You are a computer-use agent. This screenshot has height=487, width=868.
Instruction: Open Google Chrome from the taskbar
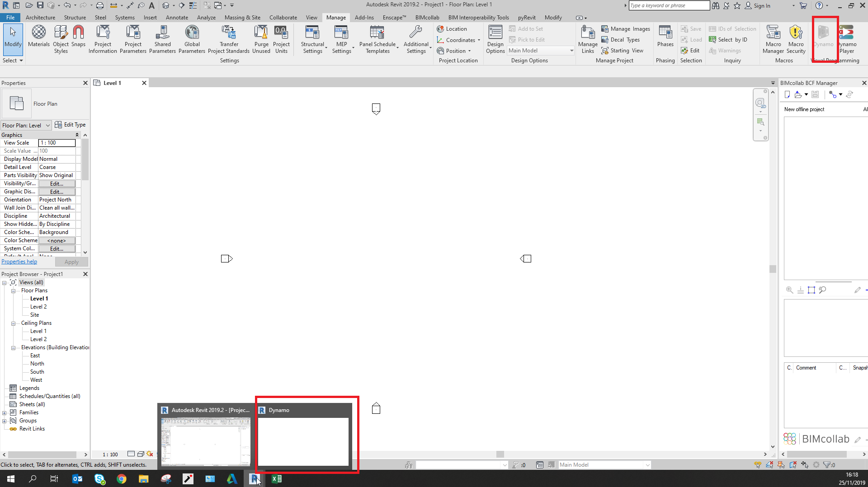[122, 479]
